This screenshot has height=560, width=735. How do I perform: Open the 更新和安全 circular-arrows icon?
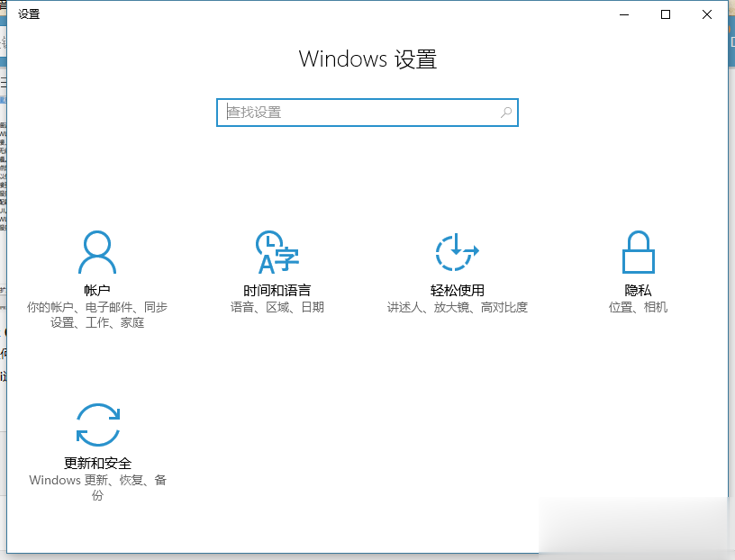tap(97, 423)
